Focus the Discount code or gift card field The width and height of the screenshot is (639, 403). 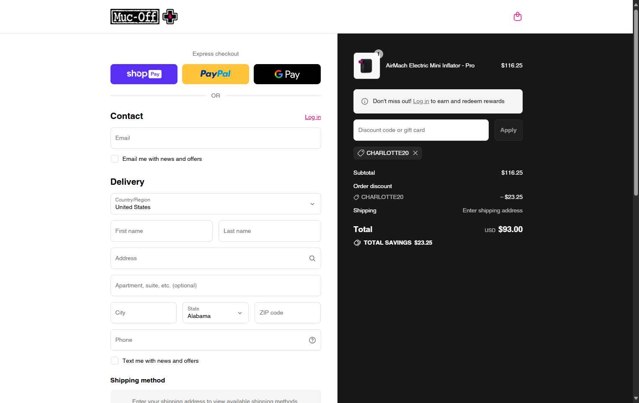coord(421,130)
